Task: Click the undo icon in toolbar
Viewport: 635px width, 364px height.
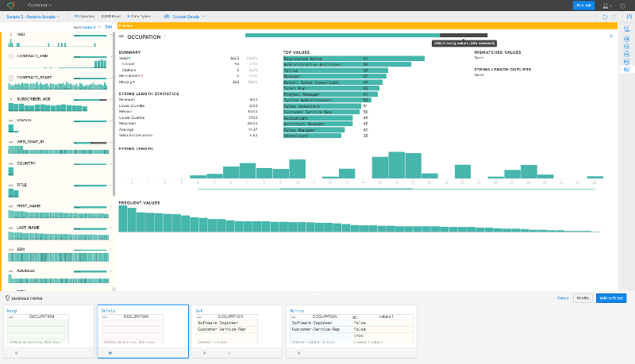Action: (x=605, y=16)
